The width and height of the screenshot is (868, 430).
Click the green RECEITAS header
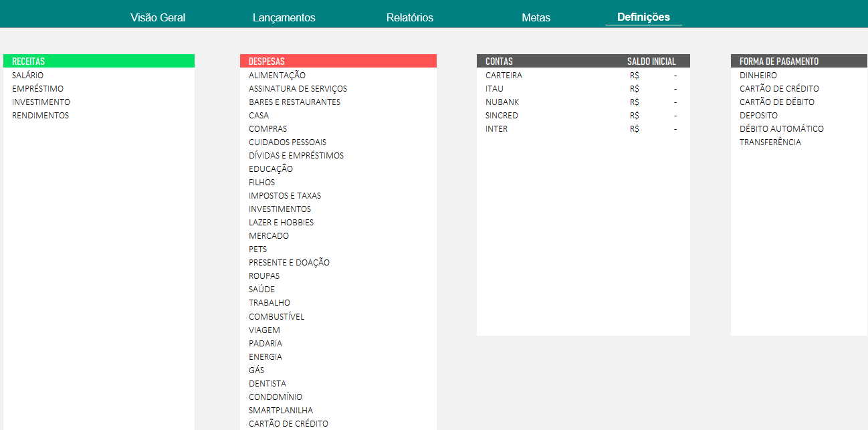pyautogui.click(x=98, y=61)
